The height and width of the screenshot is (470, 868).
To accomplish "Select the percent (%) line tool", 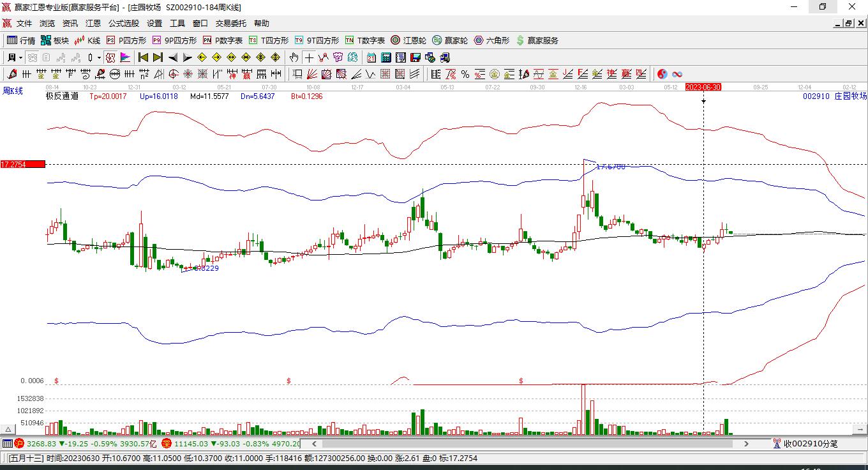I will coord(465,74).
